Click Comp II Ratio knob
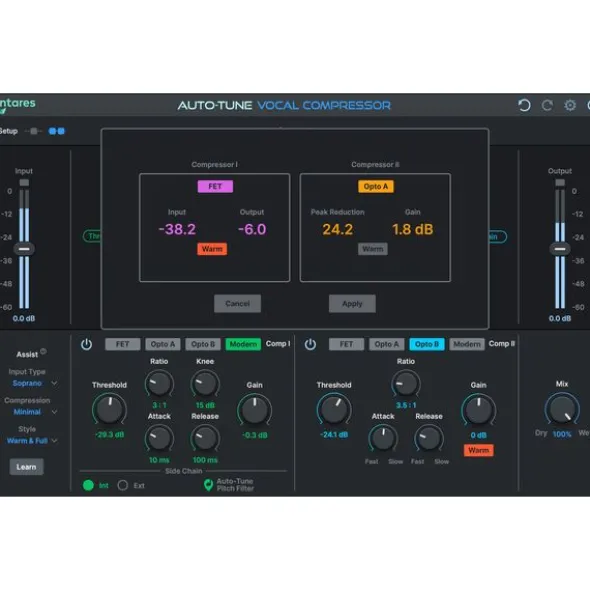 click(x=406, y=383)
